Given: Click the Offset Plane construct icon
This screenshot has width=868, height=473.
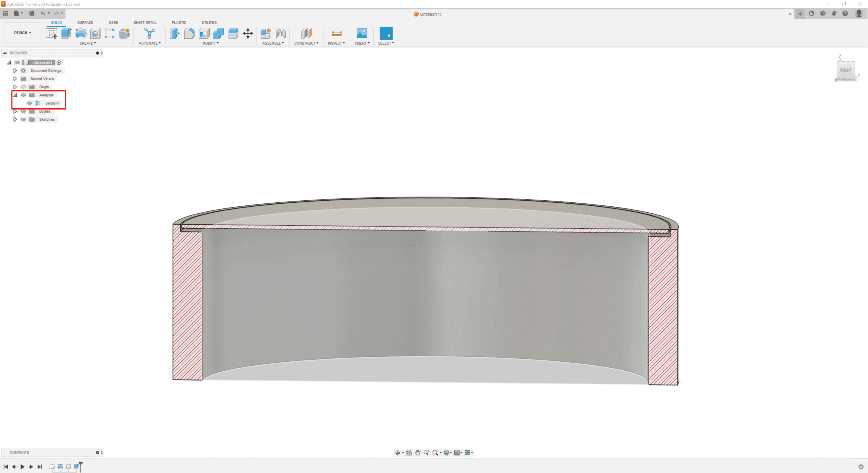Looking at the screenshot, I should point(306,33).
